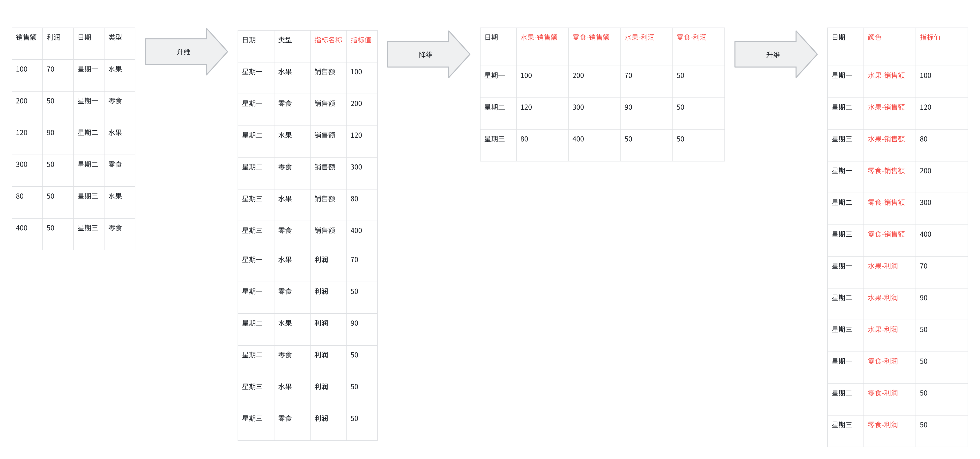
Task: Click 日期 header in the rightmost table
Action: (838, 37)
